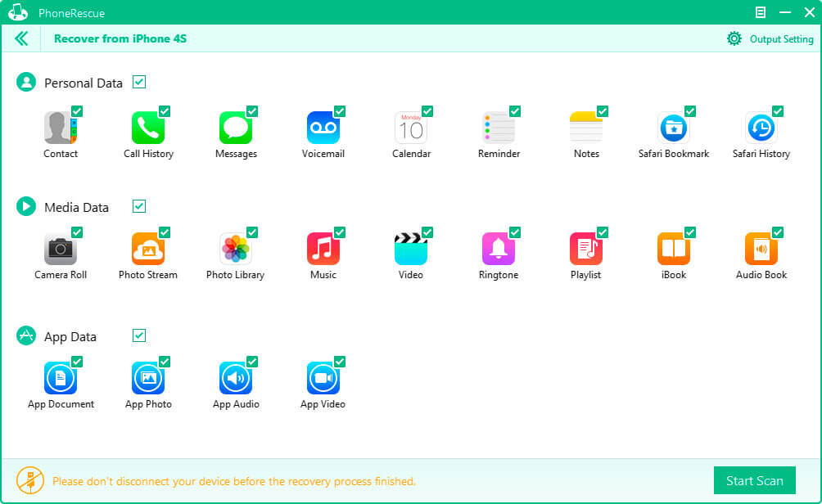Image resolution: width=822 pixels, height=504 pixels.
Task: Uncheck the Ringtone checkbox
Action: 515,232
